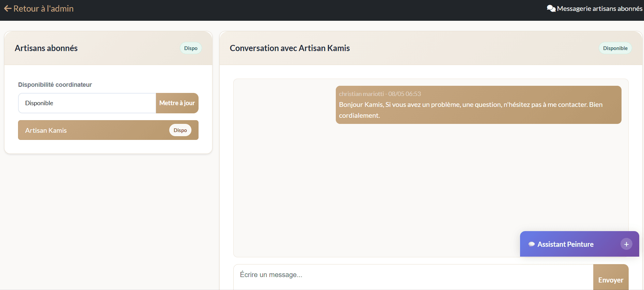Screen dimensions: 644x290
Task: Click the back arrow icon beside Retour à l'admin
Action: (8, 9)
